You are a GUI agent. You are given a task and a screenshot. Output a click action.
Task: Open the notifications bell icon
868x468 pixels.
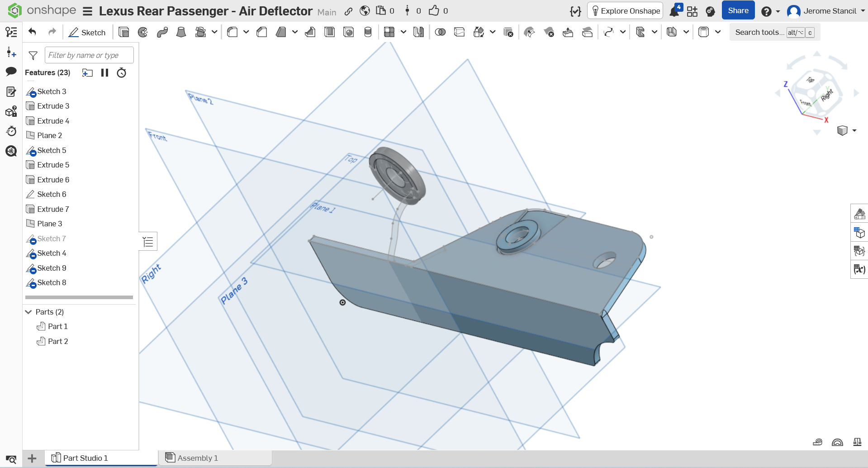674,11
